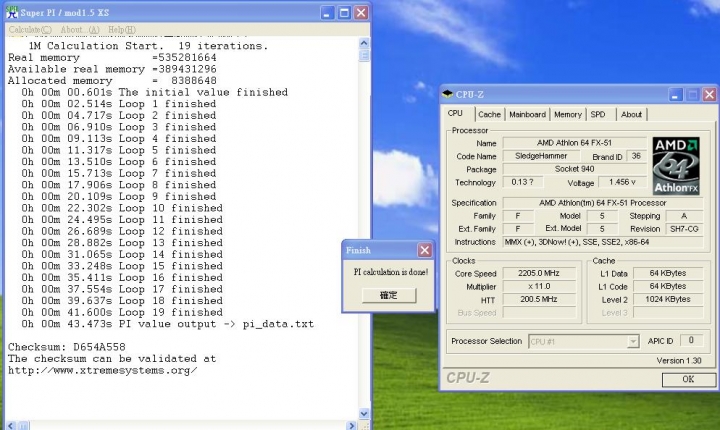720x430 pixels.
Task: Click the 'PI value output -> pi_data.txt' line
Action: click(x=168, y=324)
